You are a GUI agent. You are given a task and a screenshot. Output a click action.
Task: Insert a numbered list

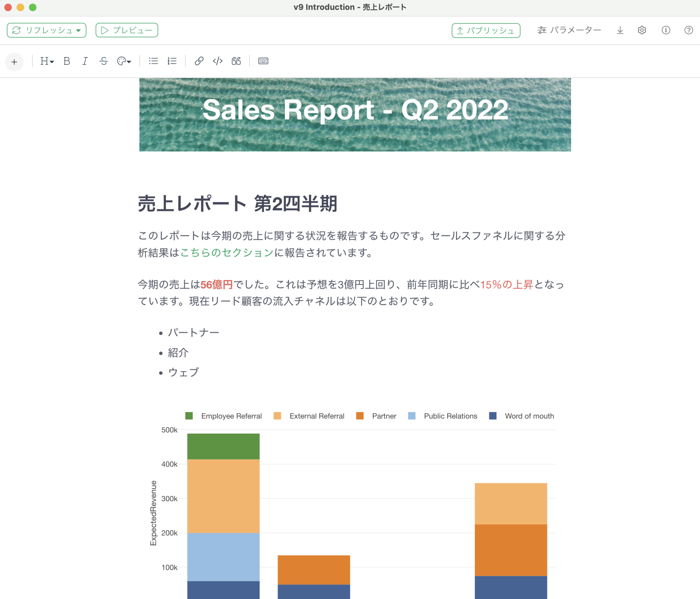(x=172, y=61)
